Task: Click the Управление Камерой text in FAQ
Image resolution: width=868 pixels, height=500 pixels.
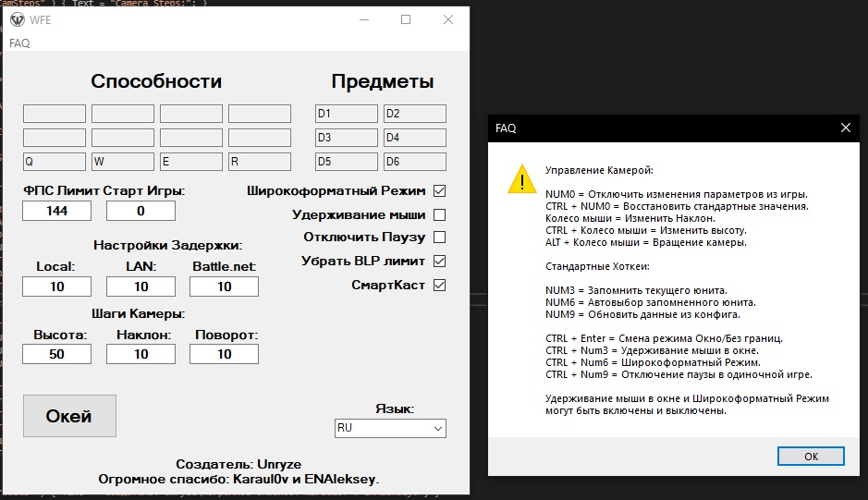Action: click(599, 171)
